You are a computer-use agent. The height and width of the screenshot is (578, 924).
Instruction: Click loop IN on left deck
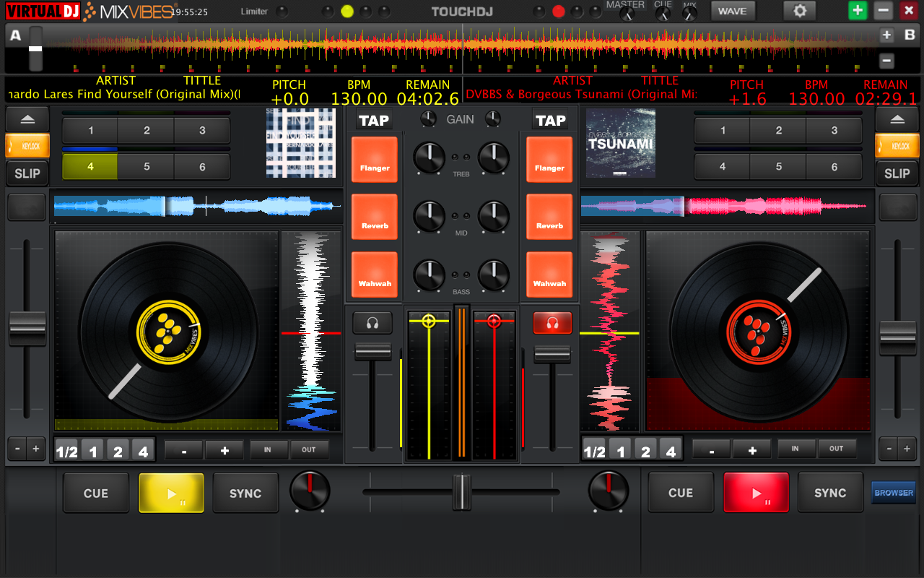click(268, 449)
